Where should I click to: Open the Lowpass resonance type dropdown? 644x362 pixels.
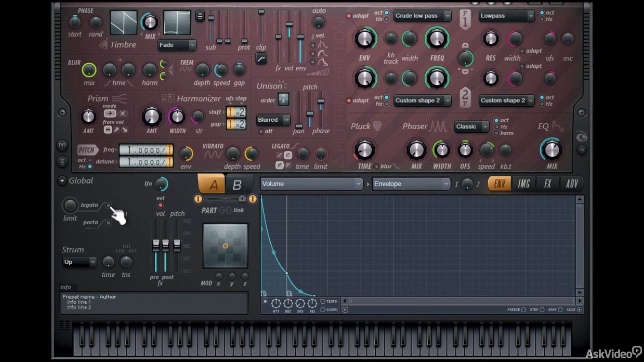[506, 16]
